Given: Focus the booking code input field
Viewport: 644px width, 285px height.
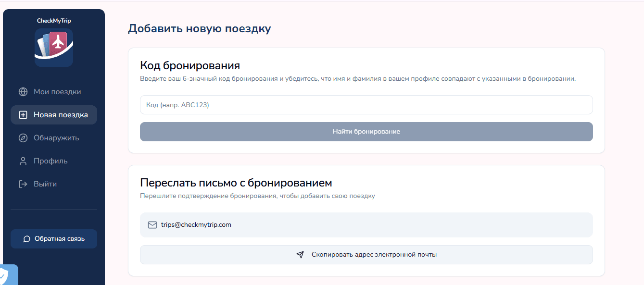Looking at the screenshot, I should [x=366, y=105].
